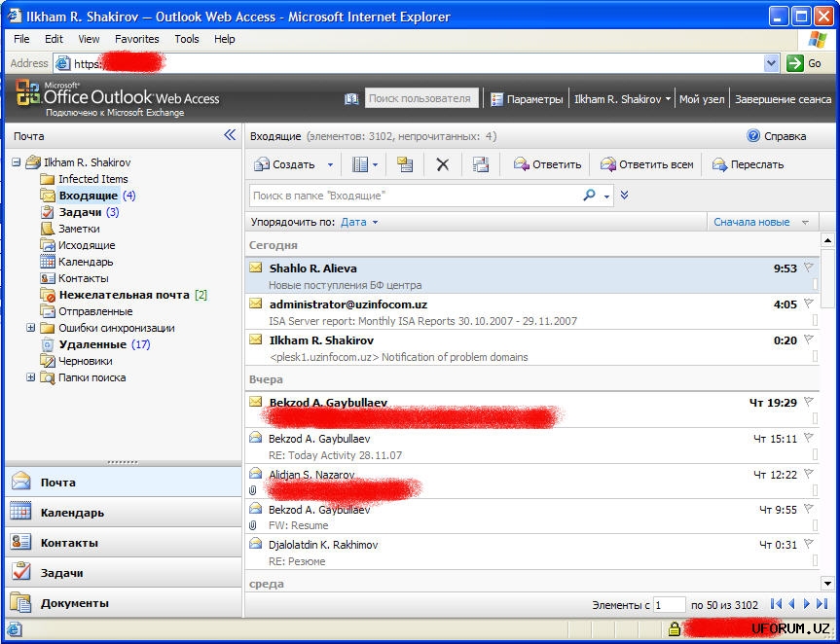Open the Нежелательная почта junk folder

124,295
